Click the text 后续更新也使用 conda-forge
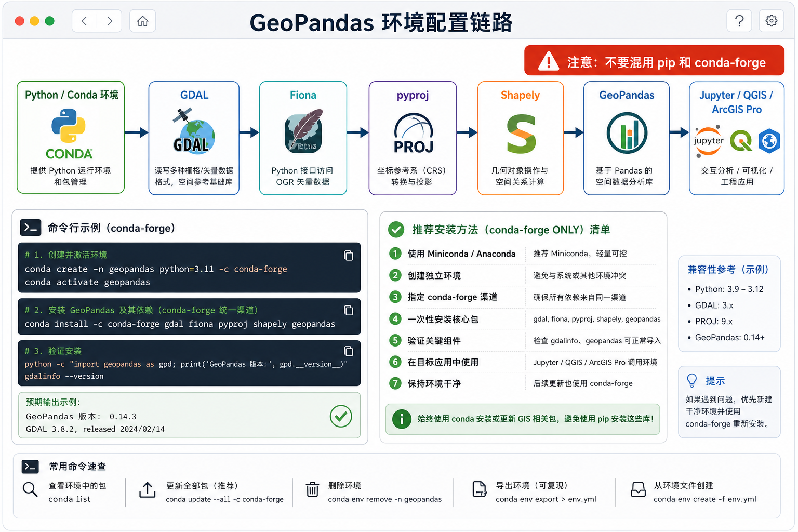The width and height of the screenshot is (798, 532). click(583, 383)
